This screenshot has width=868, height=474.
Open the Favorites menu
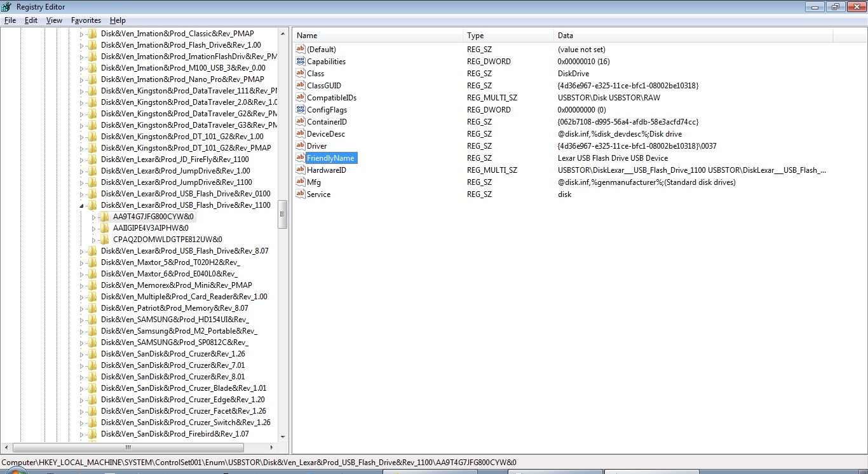(86, 20)
